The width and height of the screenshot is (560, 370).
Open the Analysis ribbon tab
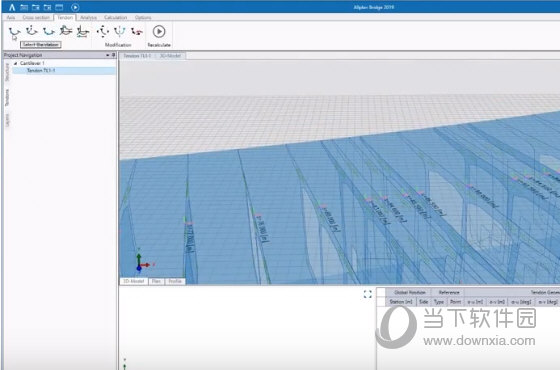88,17
